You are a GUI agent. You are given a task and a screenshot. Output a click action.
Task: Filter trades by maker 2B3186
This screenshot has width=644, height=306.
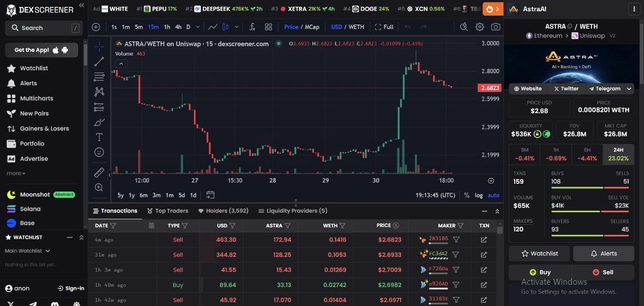[x=456, y=240]
